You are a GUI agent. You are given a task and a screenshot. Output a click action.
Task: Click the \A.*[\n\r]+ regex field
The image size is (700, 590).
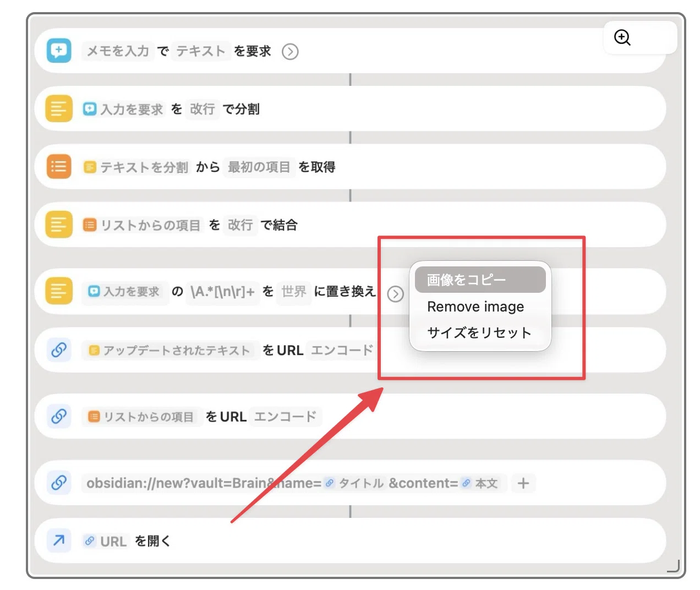click(222, 292)
